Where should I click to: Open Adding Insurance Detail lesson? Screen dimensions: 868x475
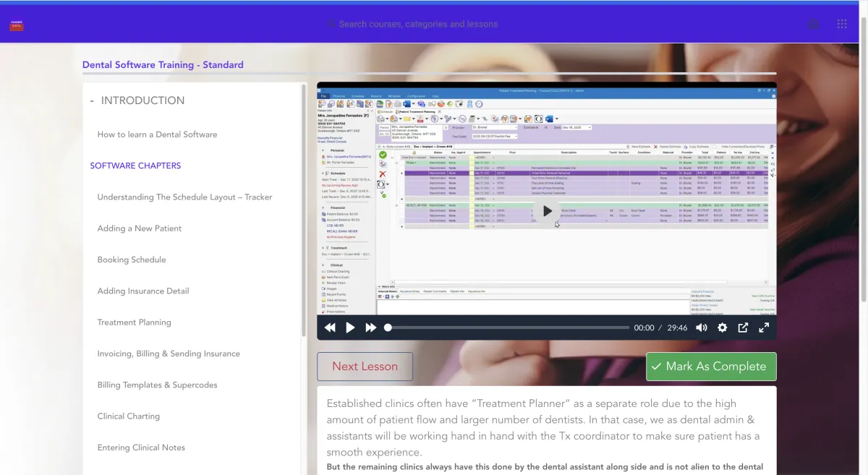tap(143, 291)
